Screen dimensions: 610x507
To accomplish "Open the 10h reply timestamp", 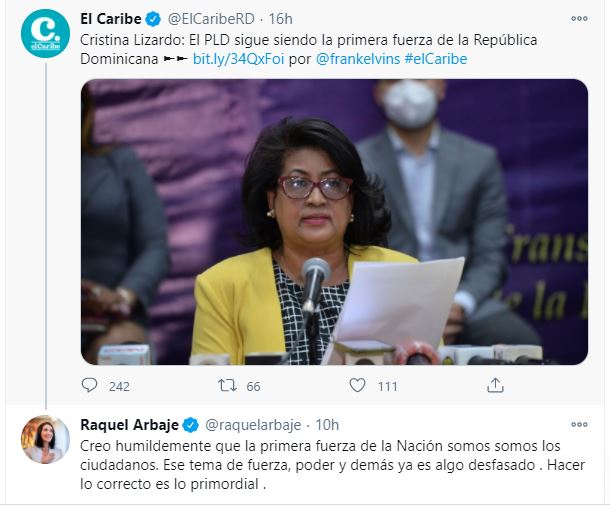I will (327, 425).
